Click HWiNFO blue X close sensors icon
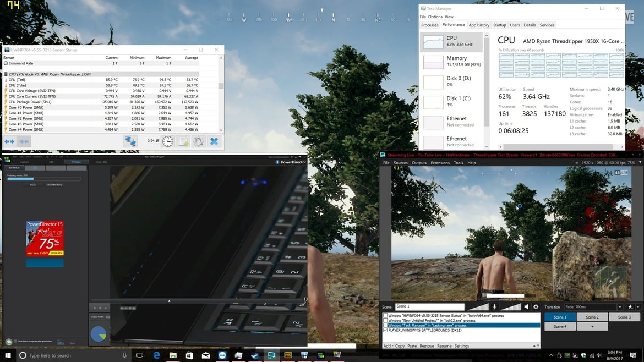This screenshot has width=644, height=362. (214, 141)
